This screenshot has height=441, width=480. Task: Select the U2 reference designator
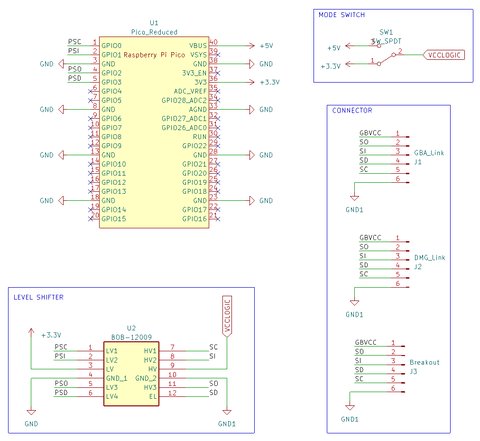[x=131, y=328]
